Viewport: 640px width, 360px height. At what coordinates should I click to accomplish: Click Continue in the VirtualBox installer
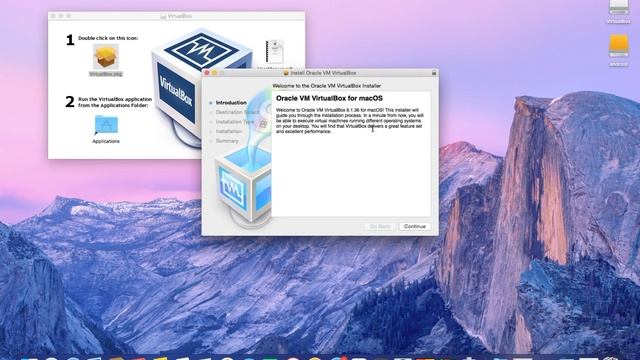[x=415, y=226]
